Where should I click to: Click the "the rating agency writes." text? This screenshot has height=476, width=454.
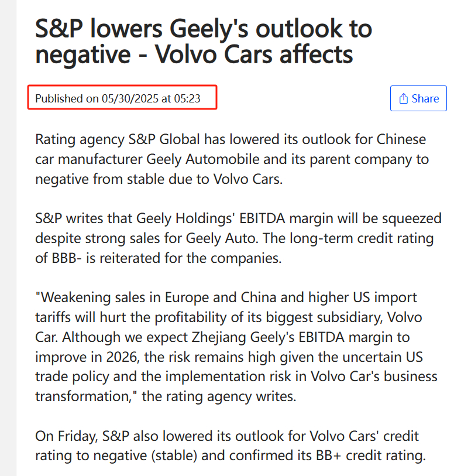[219, 396]
